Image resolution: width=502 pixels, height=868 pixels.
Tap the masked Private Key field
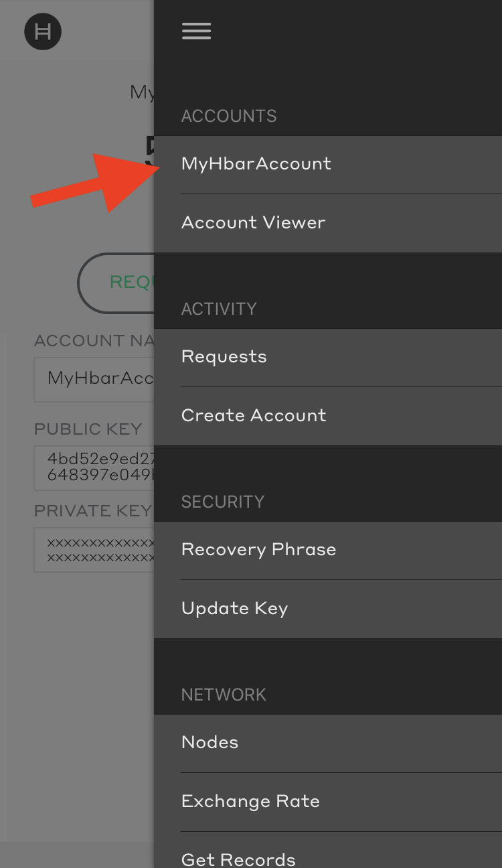coord(94,549)
